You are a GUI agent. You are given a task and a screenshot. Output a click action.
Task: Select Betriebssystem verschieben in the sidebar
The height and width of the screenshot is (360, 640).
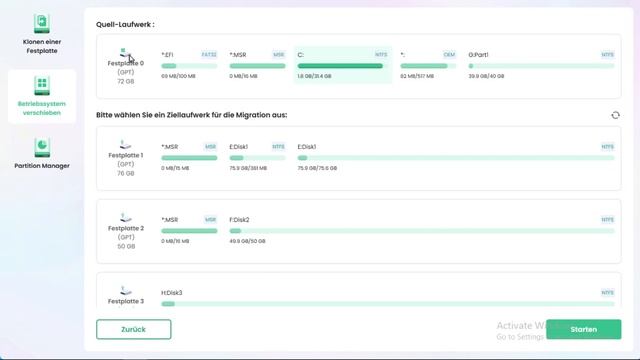pos(42,97)
